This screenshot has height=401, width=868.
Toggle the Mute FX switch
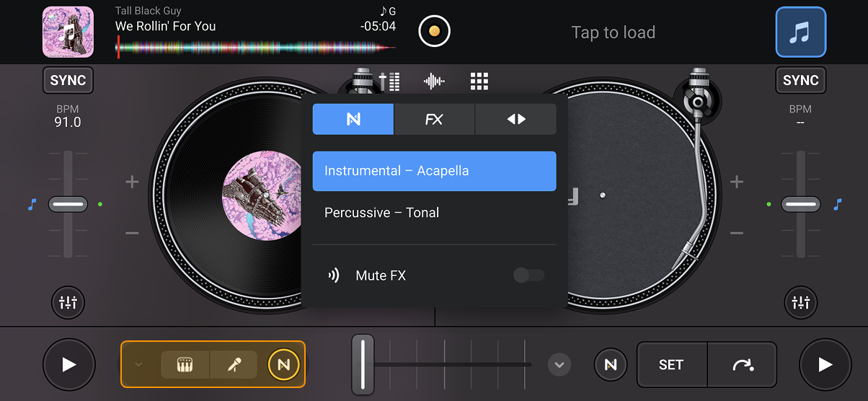point(528,275)
